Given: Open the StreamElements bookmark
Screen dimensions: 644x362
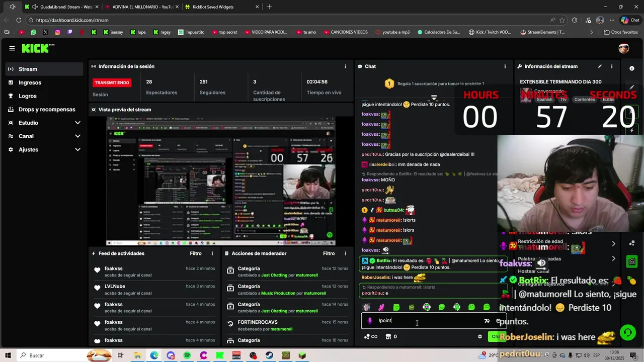Looking at the screenshot, I should pos(542,32).
